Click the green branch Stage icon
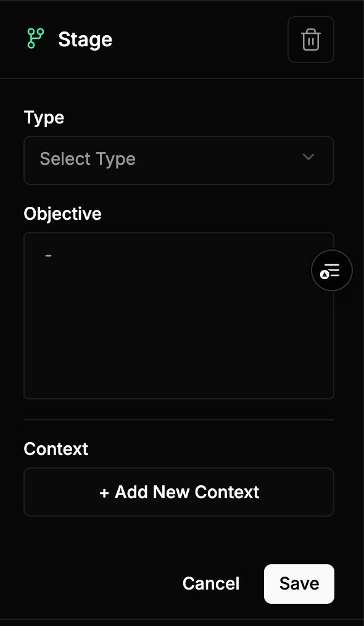Viewport: 364px width, 626px height. click(x=36, y=38)
